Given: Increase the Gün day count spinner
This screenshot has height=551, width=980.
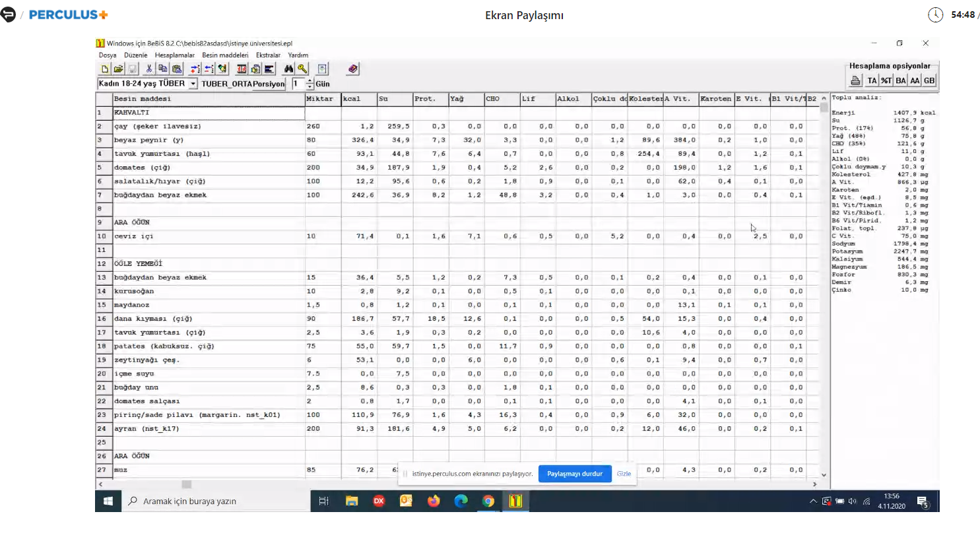Looking at the screenshot, I should coord(310,81).
